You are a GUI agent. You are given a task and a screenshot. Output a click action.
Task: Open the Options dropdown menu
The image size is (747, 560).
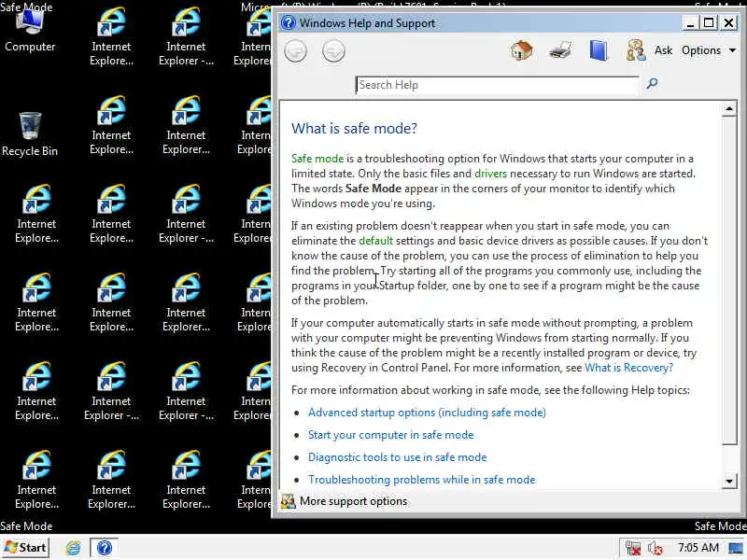click(x=709, y=50)
